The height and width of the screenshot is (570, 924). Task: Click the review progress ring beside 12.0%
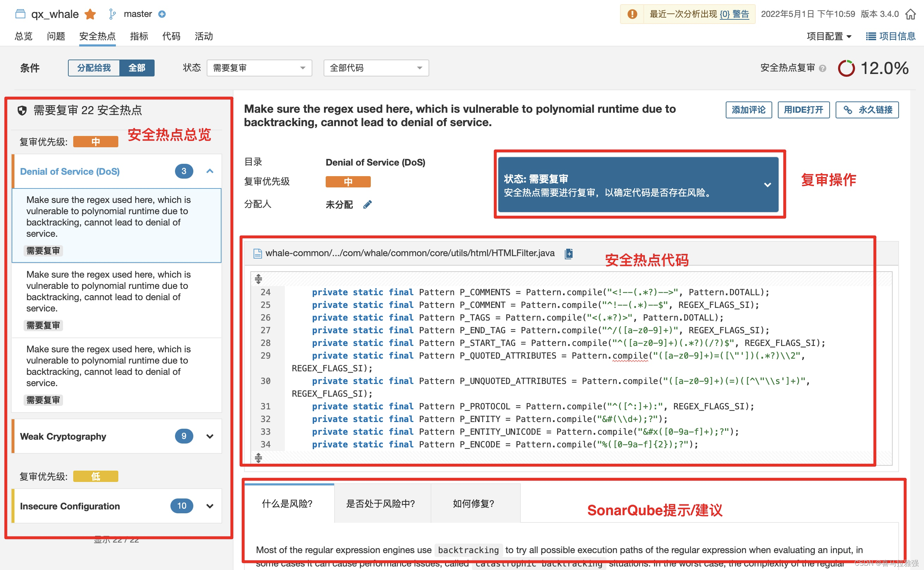click(846, 68)
